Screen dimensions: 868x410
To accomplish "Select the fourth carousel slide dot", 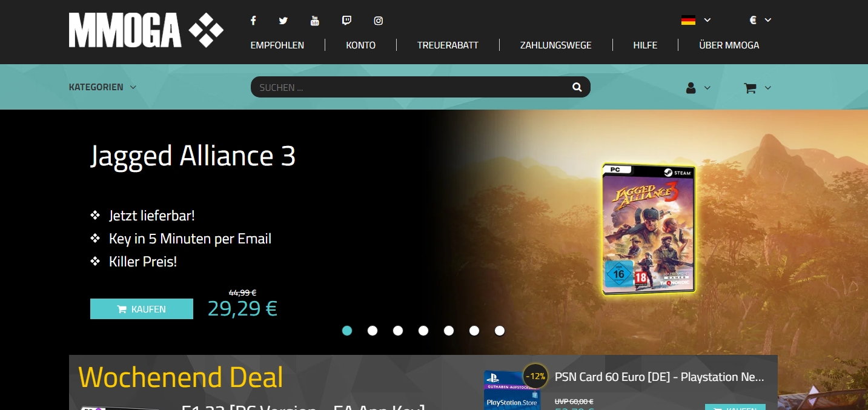I will [423, 331].
